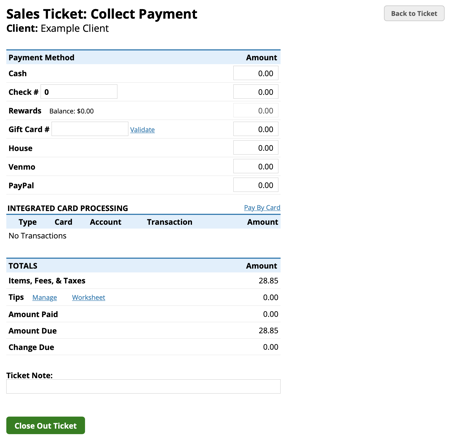Click the Account column header

click(x=105, y=222)
